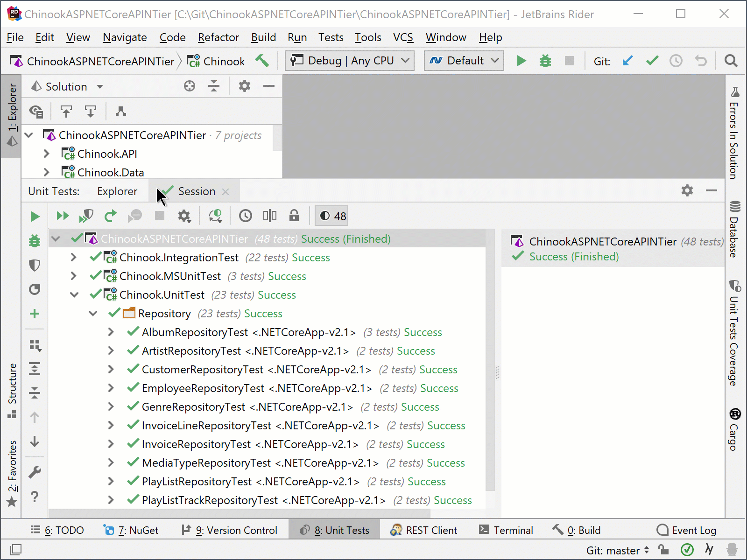Select InvoiceRepositoryTest row
This screenshot has height=560, width=747.
[267, 444]
